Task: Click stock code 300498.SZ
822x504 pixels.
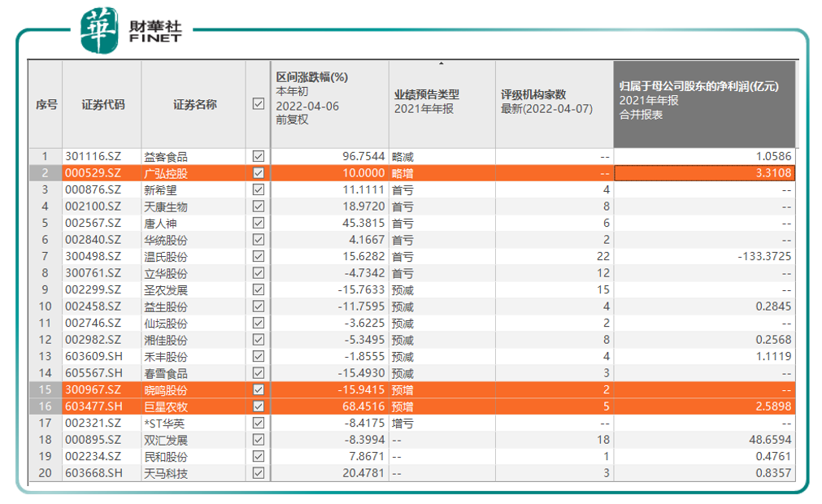Action: point(93,256)
